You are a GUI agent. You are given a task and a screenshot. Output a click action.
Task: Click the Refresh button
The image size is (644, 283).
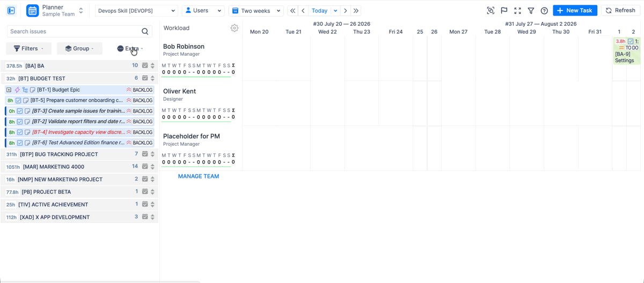click(620, 11)
